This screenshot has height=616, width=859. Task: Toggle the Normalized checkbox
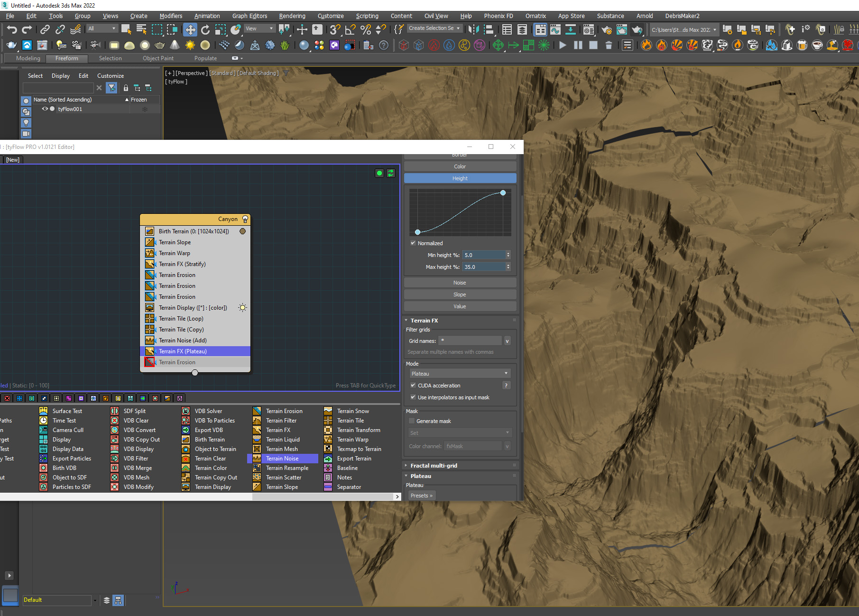[413, 243]
